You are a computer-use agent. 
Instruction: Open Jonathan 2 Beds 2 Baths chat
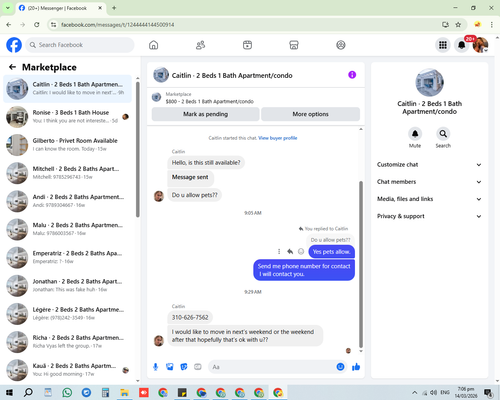click(67, 285)
